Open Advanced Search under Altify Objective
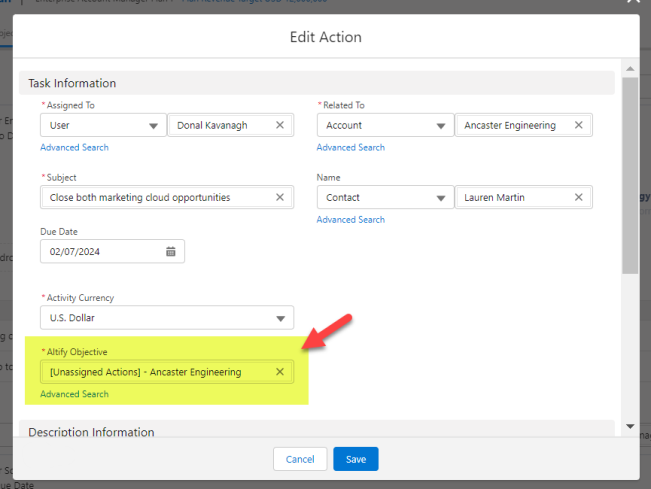The image size is (651, 489). coord(74,394)
